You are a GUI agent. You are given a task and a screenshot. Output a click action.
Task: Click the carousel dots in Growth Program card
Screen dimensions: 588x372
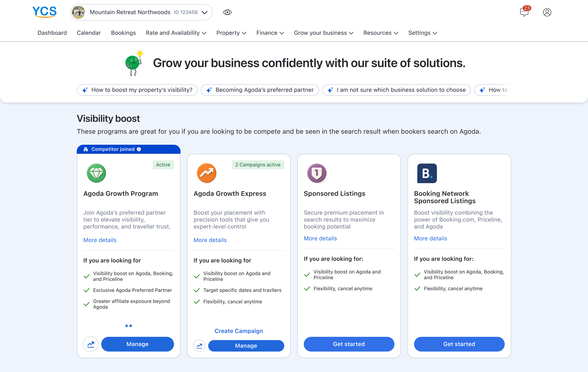(x=128, y=326)
